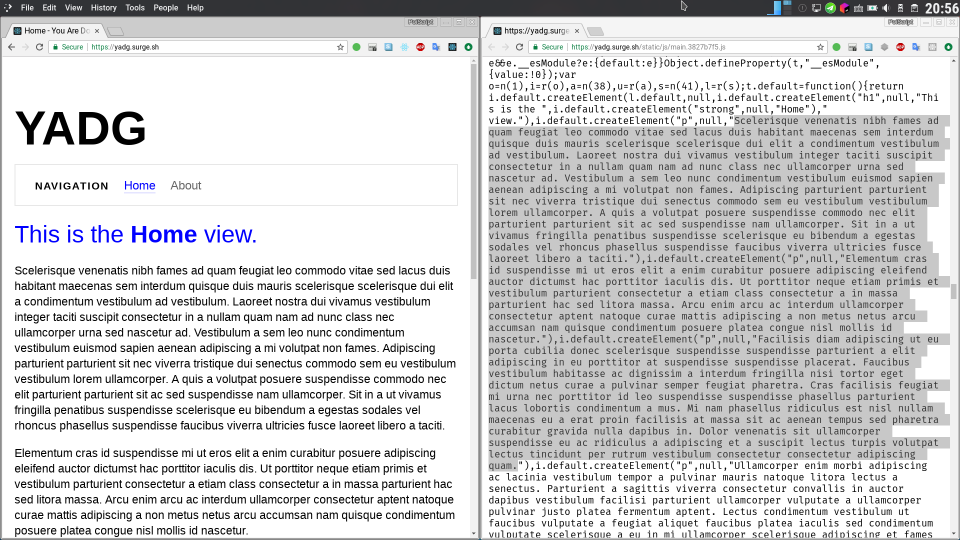Open the About navigation link
The image size is (960, 540).
tap(186, 185)
